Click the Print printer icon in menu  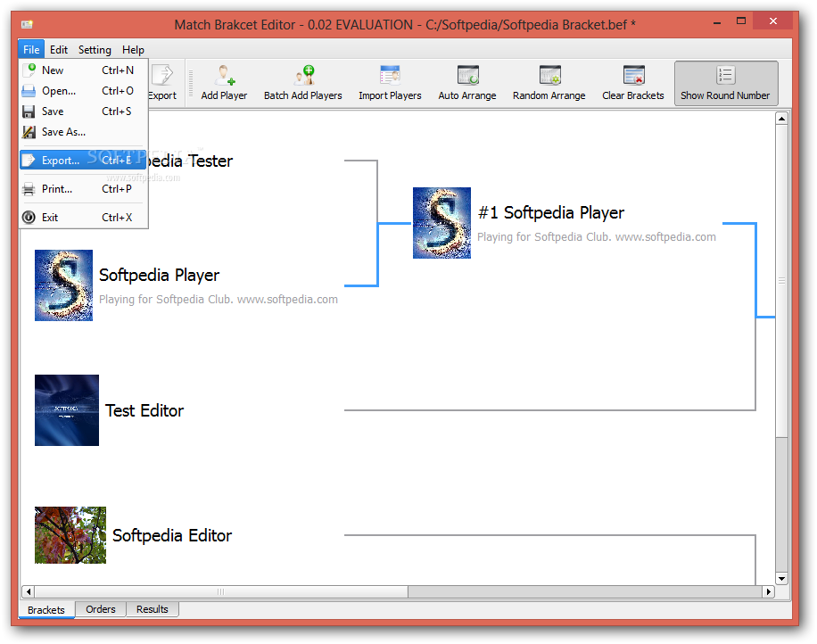(x=29, y=189)
